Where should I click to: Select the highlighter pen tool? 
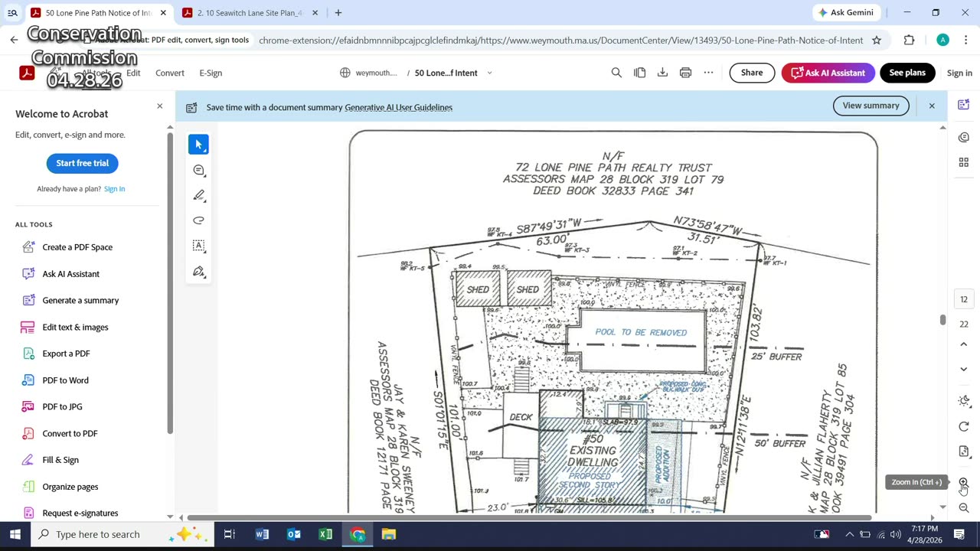pos(198,195)
